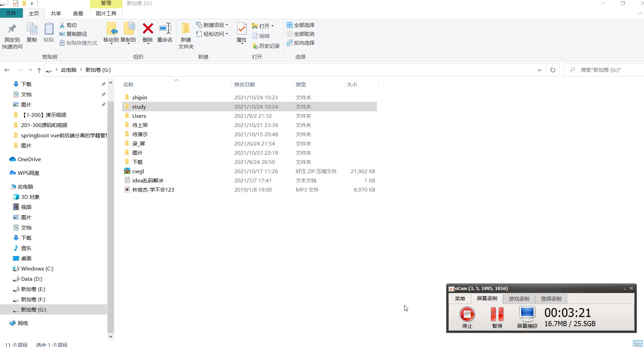Click the Edit button in Open group
Viewport: 644px width, 347px height.
[261, 36]
